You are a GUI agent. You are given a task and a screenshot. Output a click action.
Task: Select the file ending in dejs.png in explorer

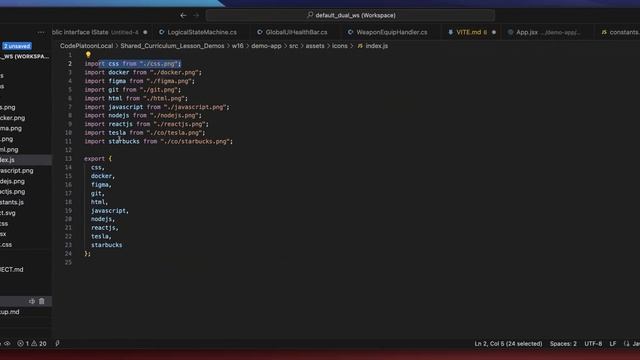tap(26, 181)
